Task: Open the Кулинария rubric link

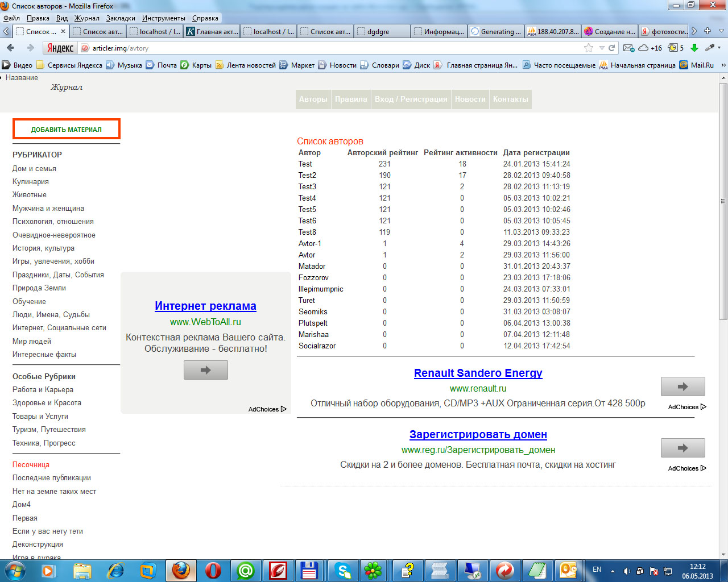Action: (31, 182)
